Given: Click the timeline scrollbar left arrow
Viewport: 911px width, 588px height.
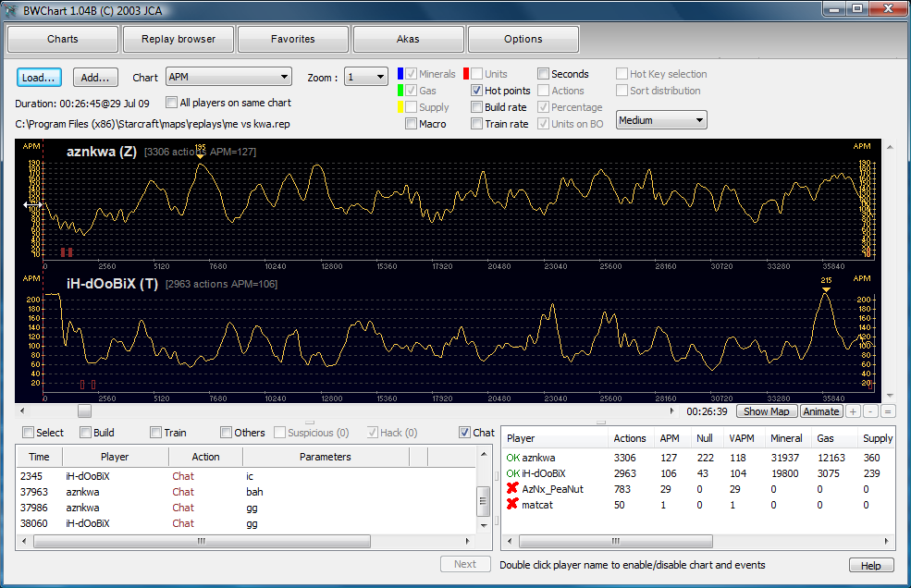Looking at the screenshot, I should [x=22, y=410].
